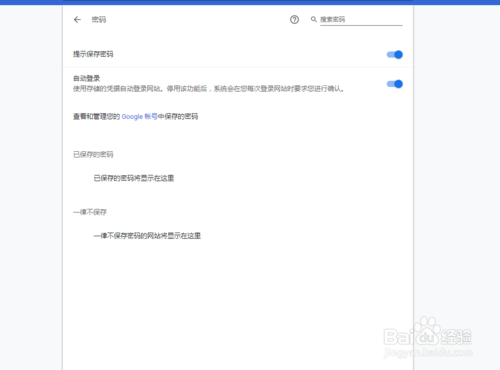
Task: Click the 提示保存密码 label
Action: [x=93, y=54]
